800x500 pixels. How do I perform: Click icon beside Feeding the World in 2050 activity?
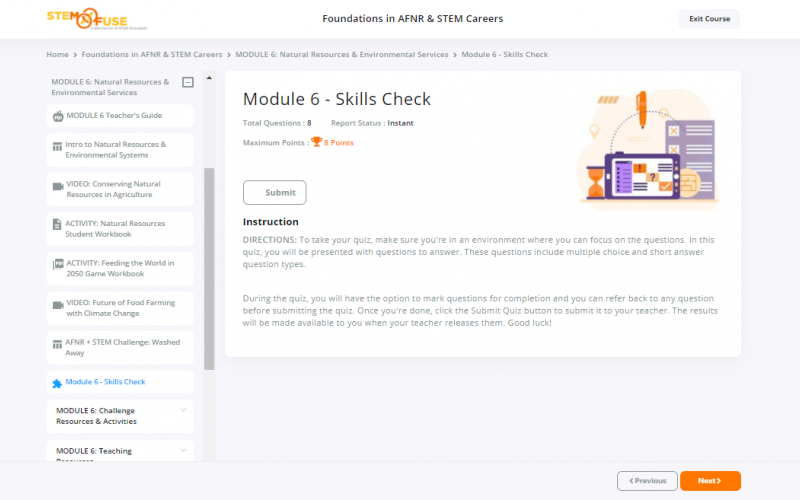coord(57,264)
